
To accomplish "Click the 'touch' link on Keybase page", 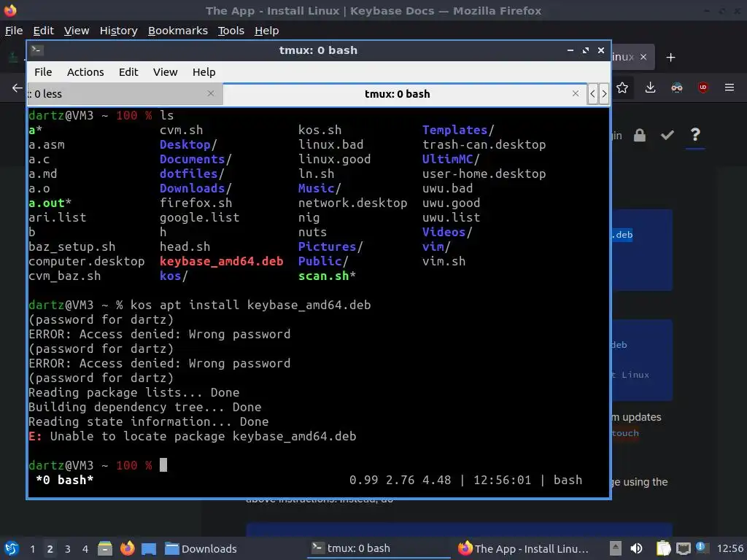I will tap(625, 433).
